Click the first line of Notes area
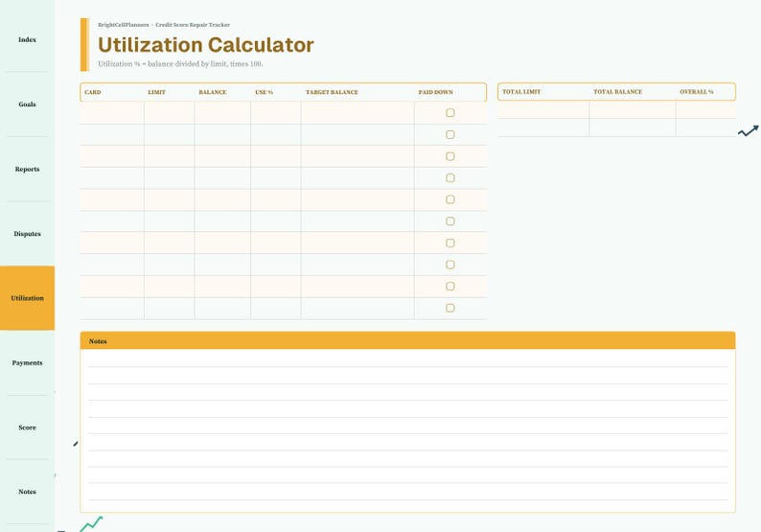Image resolution: width=761 pixels, height=532 pixels. [408, 359]
